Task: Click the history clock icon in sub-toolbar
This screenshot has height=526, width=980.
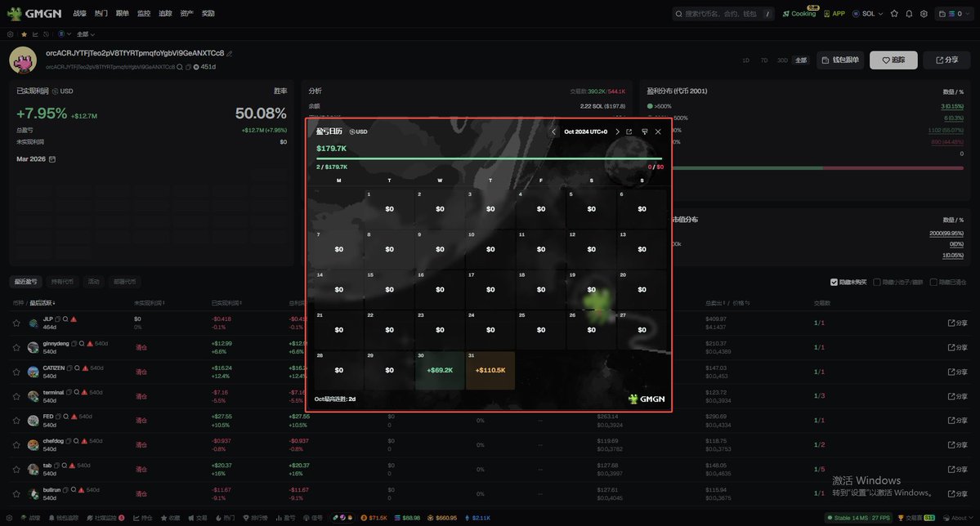Action: 46,34
